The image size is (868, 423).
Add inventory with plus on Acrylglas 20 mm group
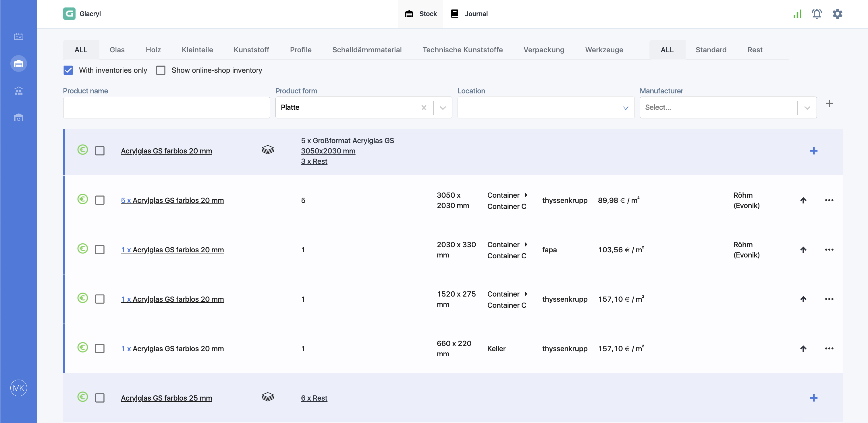[814, 151]
